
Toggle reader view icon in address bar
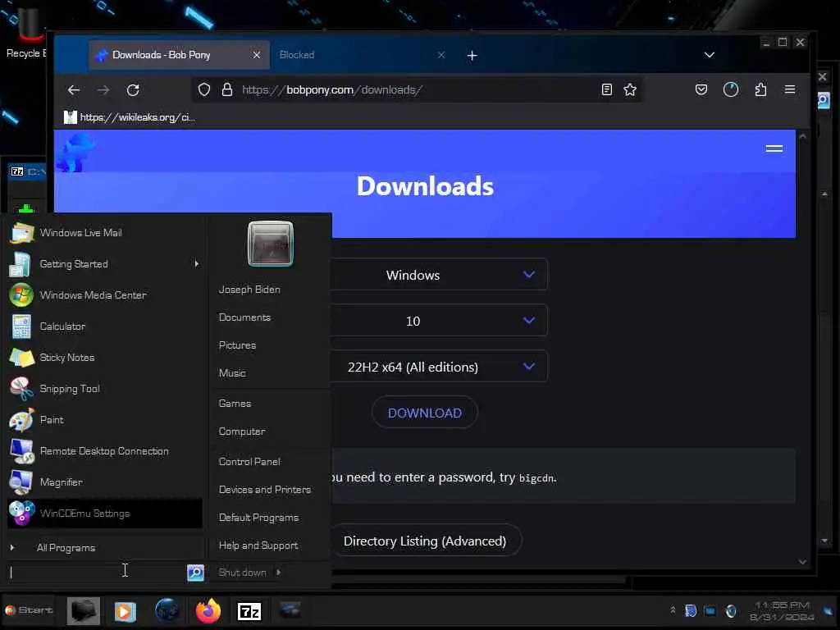click(x=606, y=89)
